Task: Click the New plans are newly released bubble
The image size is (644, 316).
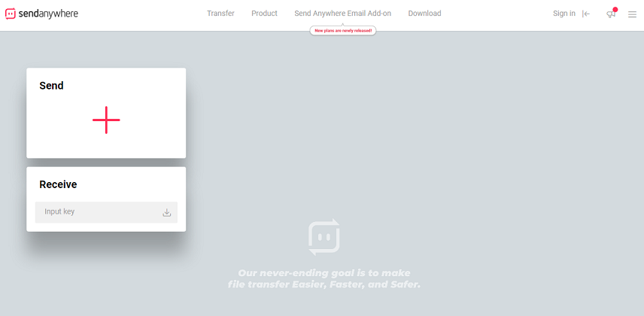Action: pyautogui.click(x=343, y=31)
